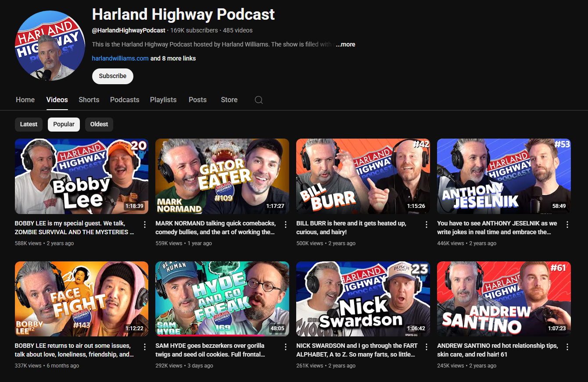This screenshot has height=382, width=588.
Task: Expand channel description with ...more
Action: pyautogui.click(x=345, y=44)
